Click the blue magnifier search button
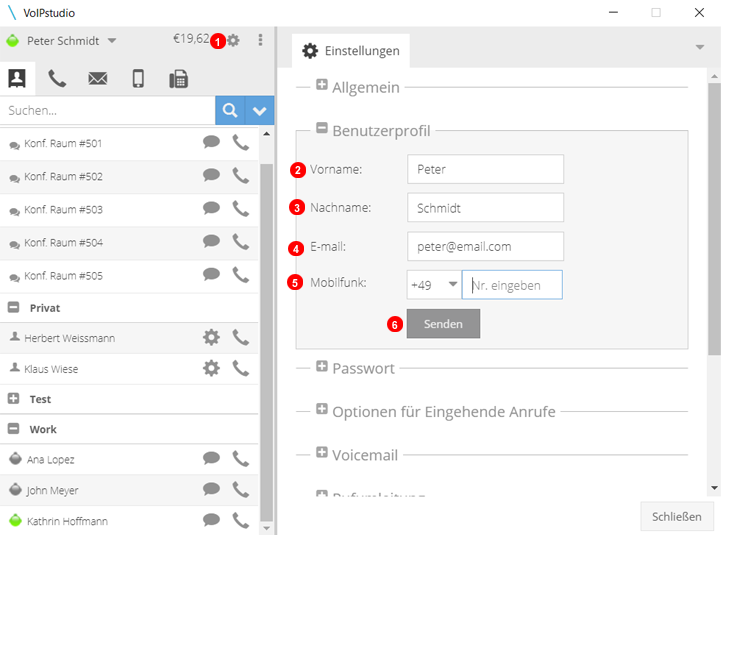Image resolution: width=739 pixels, height=667 pixels. point(230,110)
